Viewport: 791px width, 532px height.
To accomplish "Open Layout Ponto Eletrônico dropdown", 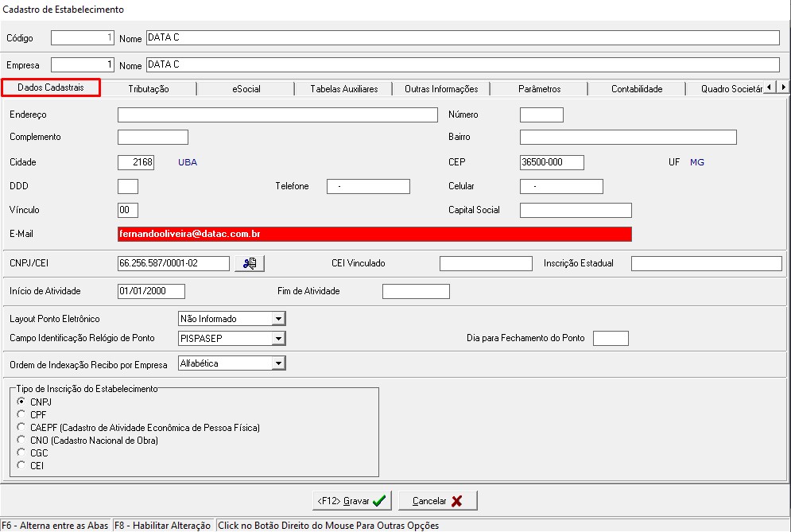I will coord(278,319).
